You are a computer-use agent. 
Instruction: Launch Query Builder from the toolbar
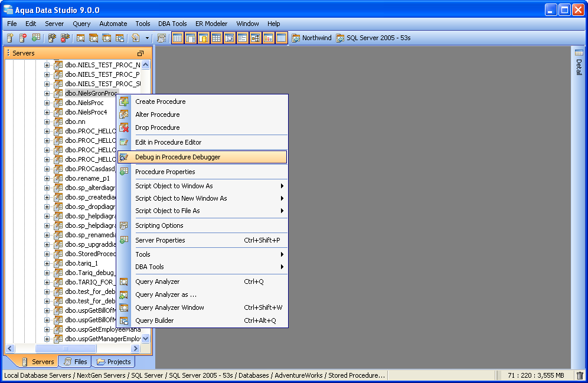coord(120,38)
